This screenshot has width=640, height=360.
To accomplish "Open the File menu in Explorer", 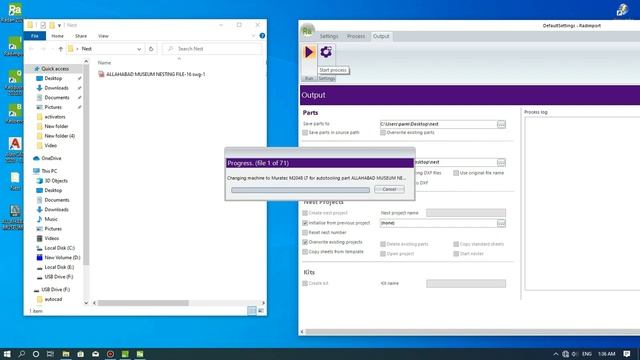I will [x=35, y=36].
